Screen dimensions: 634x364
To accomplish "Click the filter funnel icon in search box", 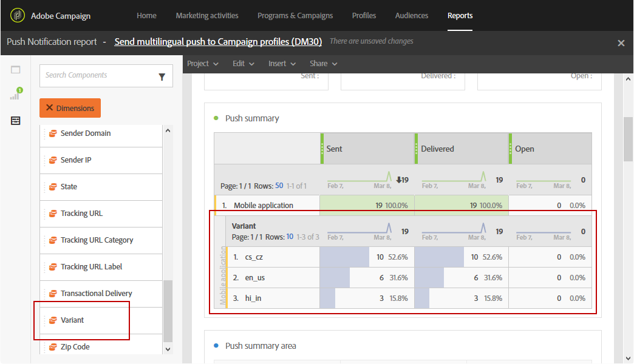I will [162, 76].
